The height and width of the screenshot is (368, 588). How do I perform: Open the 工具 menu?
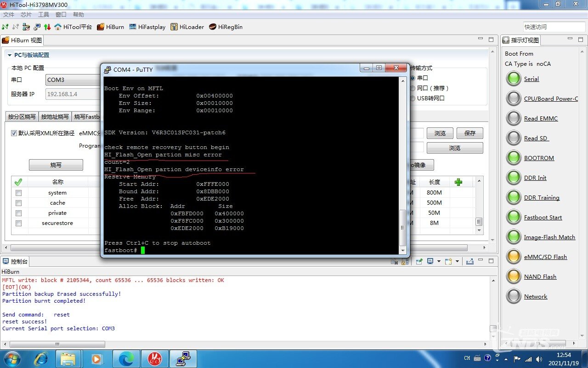click(x=44, y=15)
